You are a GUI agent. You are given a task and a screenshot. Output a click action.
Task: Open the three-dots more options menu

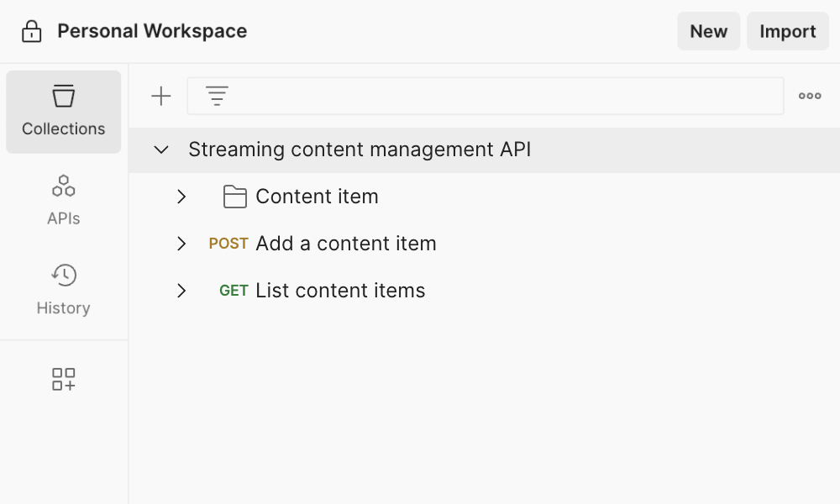click(x=810, y=97)
